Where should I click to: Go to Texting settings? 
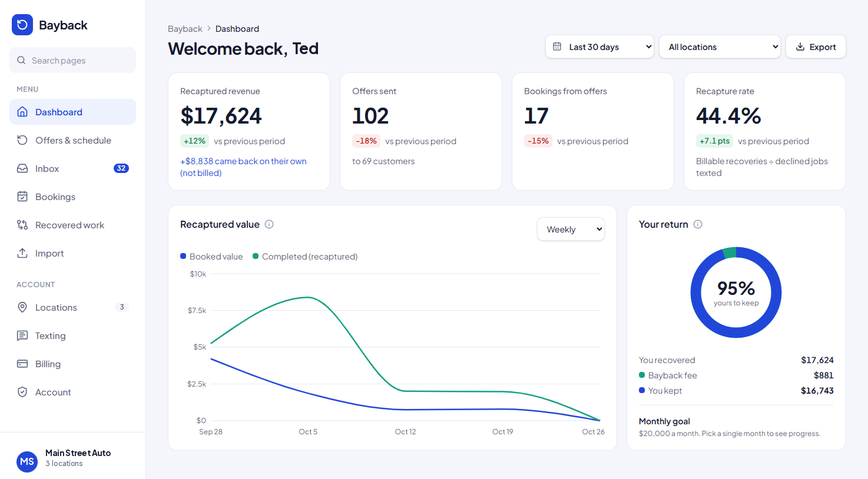pos(72,335)
